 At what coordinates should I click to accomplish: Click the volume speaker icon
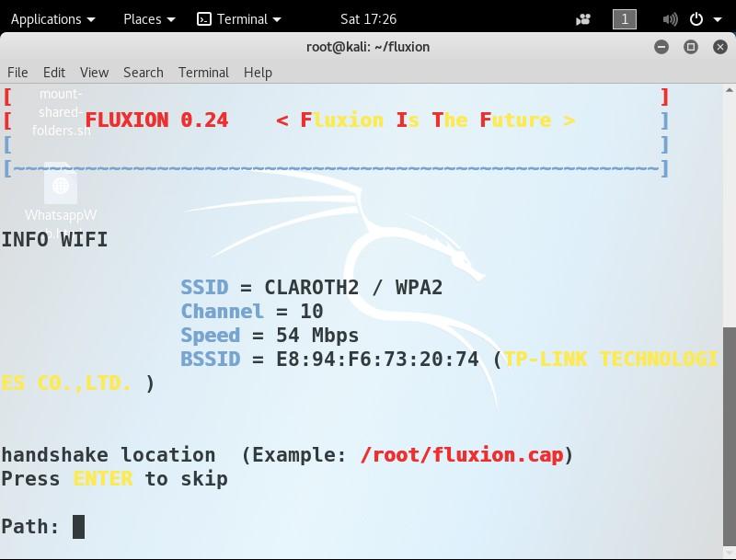click(x=670, y=19)
